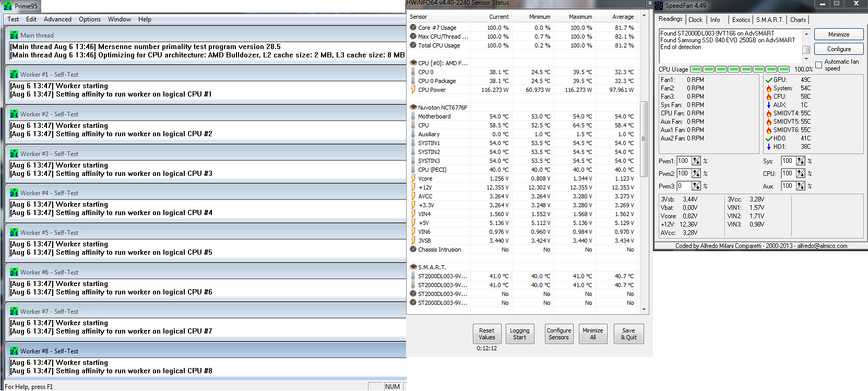
Task: Click the chip icon beside Nuvoton NCT6776F
Action: 413,108
